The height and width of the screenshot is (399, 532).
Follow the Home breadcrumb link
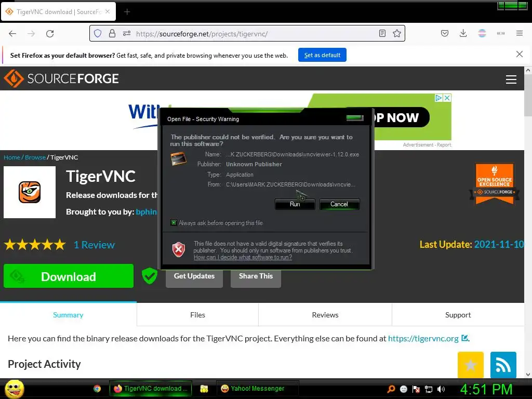11,157
